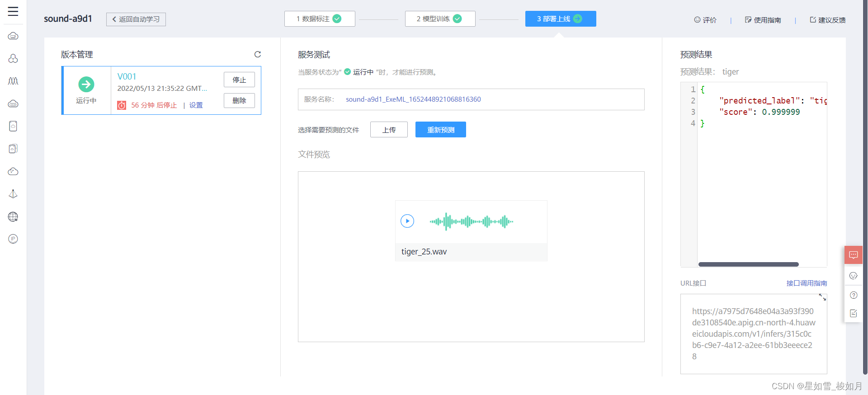Click the URL text in interface box
Viewport: 868px width, 395px height.
click(754, 334)
